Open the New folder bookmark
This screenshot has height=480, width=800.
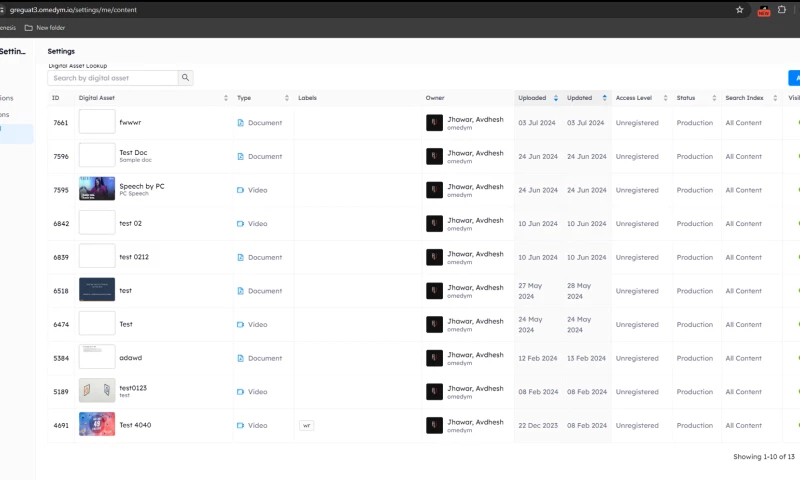44,27
